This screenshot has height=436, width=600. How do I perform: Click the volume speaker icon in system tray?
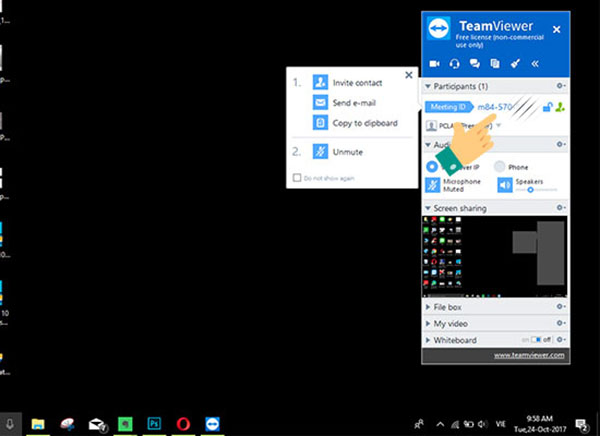(x=482, y=424)
